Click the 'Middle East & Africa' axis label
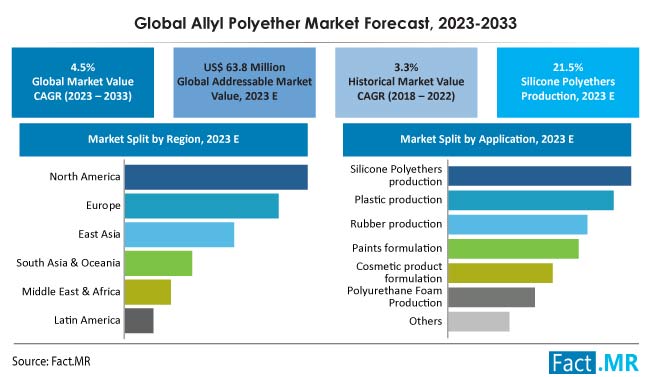Viewport: 650px width, 377px height. click(x=71, y=291)
